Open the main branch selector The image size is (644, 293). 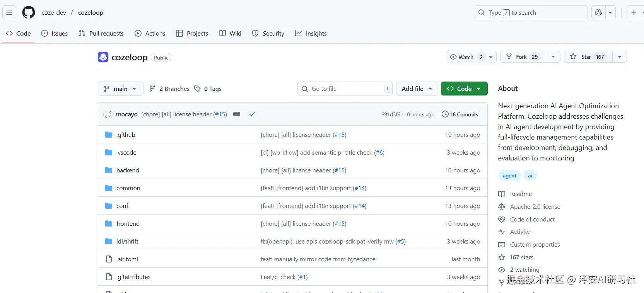(x=120, y=89)
